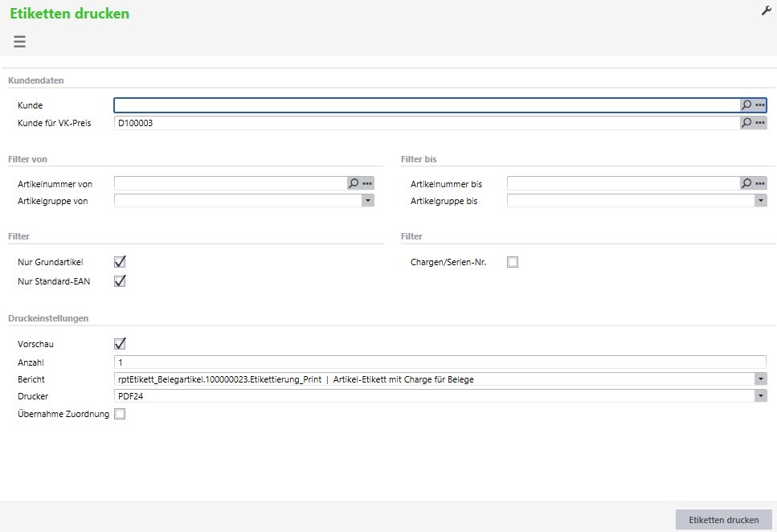Image resolution: width=777 pixels, height=532 pixels.
Task: Enable the Chargen/Serien-Nr. checkbox
Action: pyautogui.click(x=513, y=262)
